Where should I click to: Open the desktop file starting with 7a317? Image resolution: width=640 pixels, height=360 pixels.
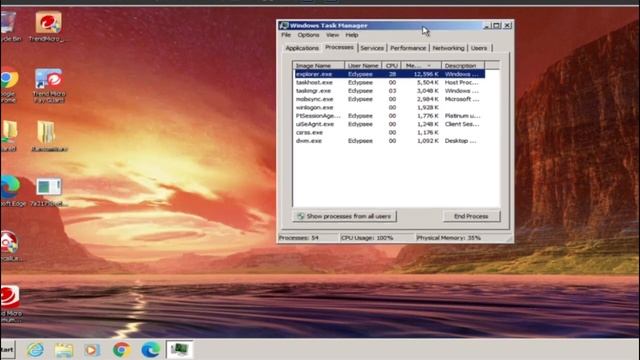(x=49, y=191)
